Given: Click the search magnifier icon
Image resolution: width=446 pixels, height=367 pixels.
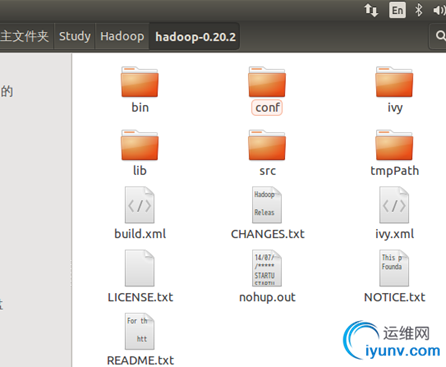Looking at the screenshot, I should click(x=440, y=35).
